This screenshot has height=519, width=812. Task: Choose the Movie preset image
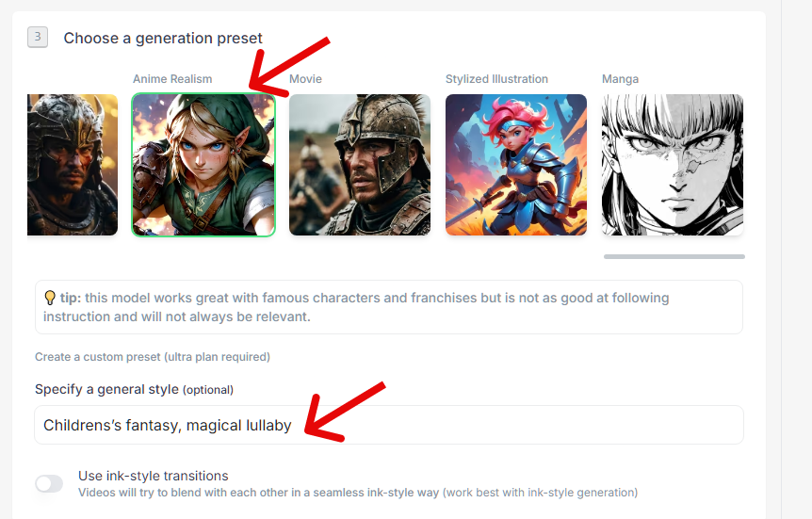coord(360,165)
